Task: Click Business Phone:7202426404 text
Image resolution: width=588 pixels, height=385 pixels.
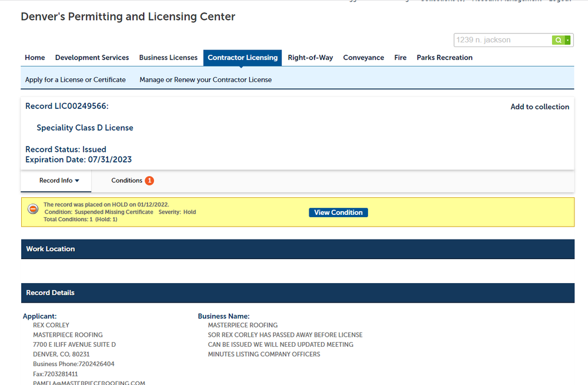Action: [73, 364]
